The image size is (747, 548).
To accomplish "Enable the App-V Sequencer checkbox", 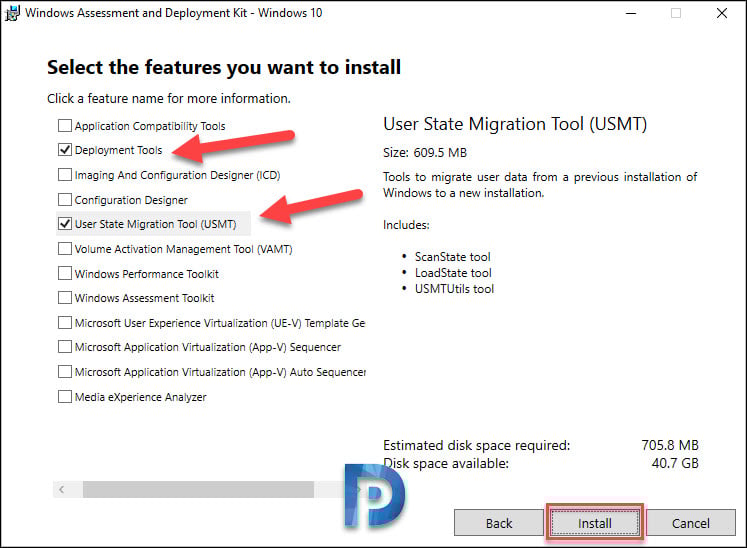I will pos(64,347).
